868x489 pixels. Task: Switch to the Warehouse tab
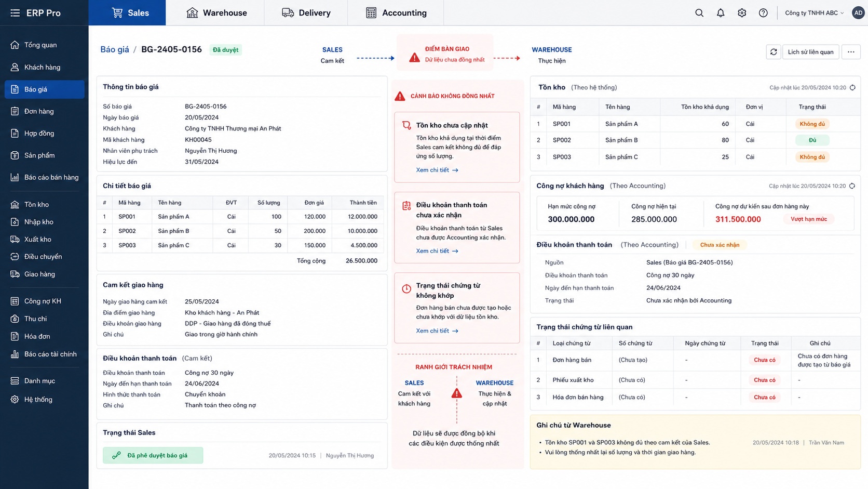(215, 12)
